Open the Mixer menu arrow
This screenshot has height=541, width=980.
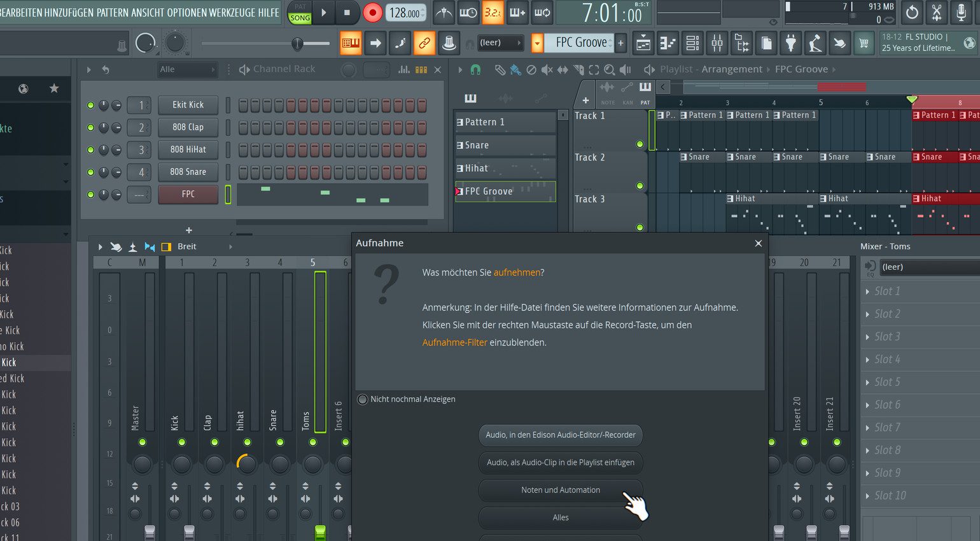pyautogui.click(x=100, y=247)
